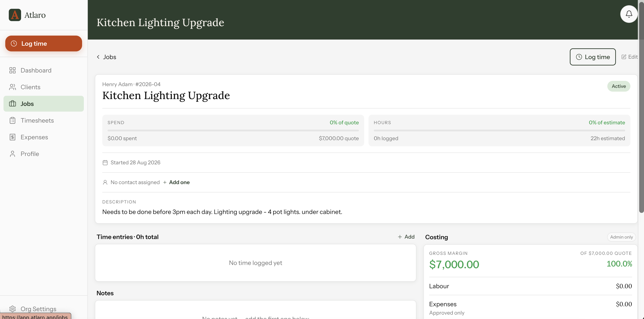
Task: Click the Approved only label
Action: (447, 313)
